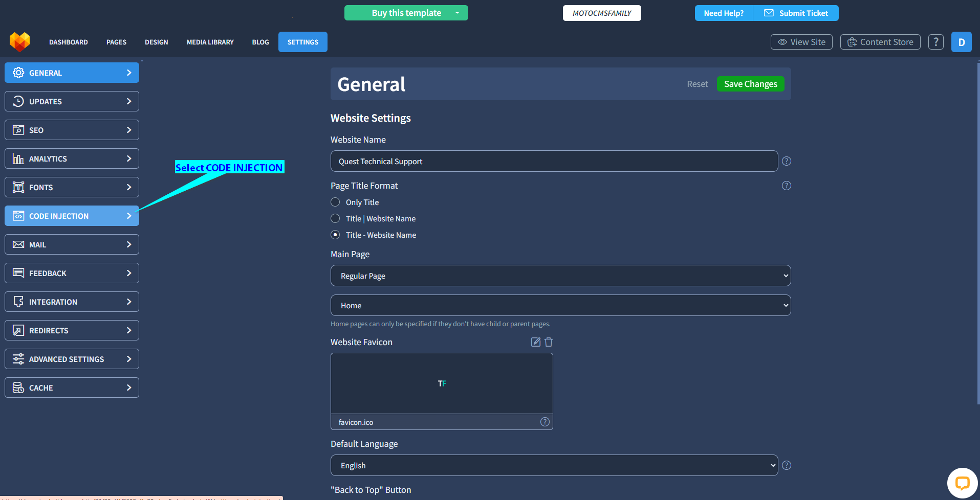980x500 pixels.
Task: Click the Code Injection icon
Action: [18, 216]
